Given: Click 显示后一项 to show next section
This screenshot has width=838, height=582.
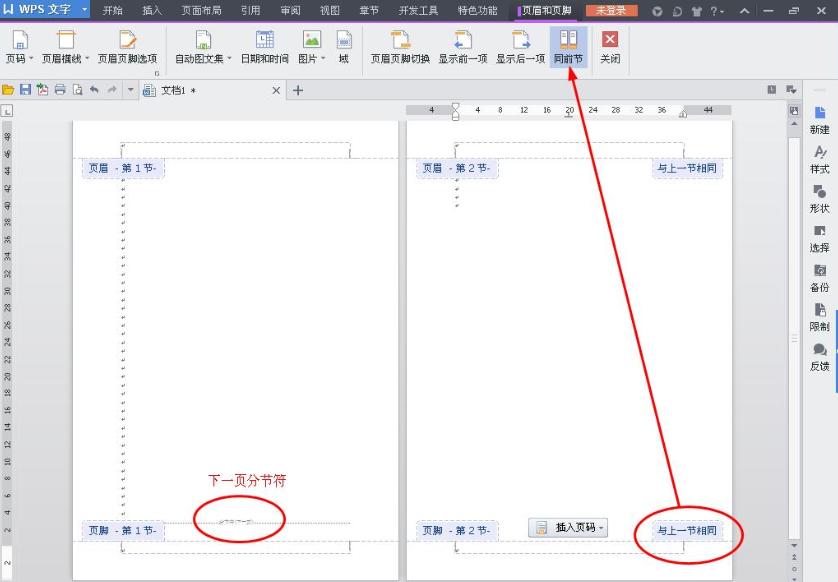Looking at the screenshot, I should (520, 41).
